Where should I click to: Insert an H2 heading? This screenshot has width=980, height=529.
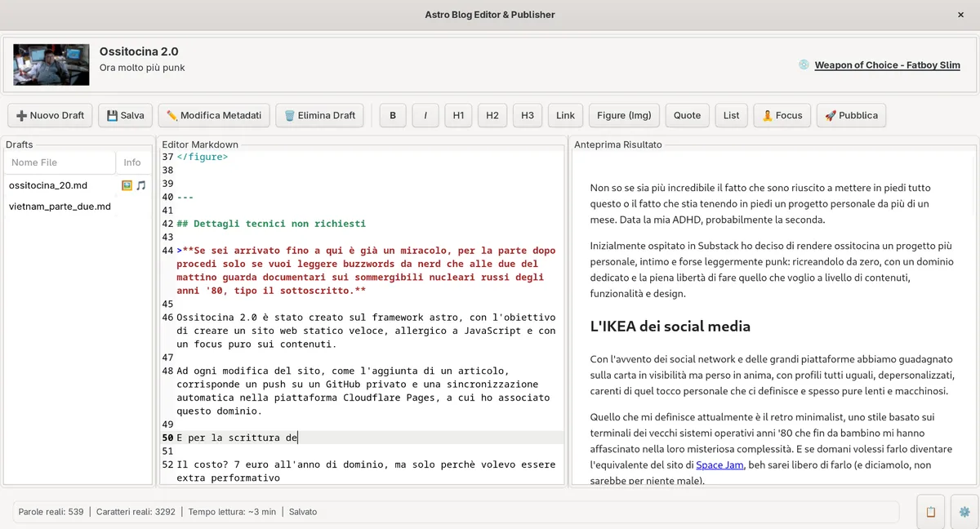pyautogui.click(x=492, y=115)
